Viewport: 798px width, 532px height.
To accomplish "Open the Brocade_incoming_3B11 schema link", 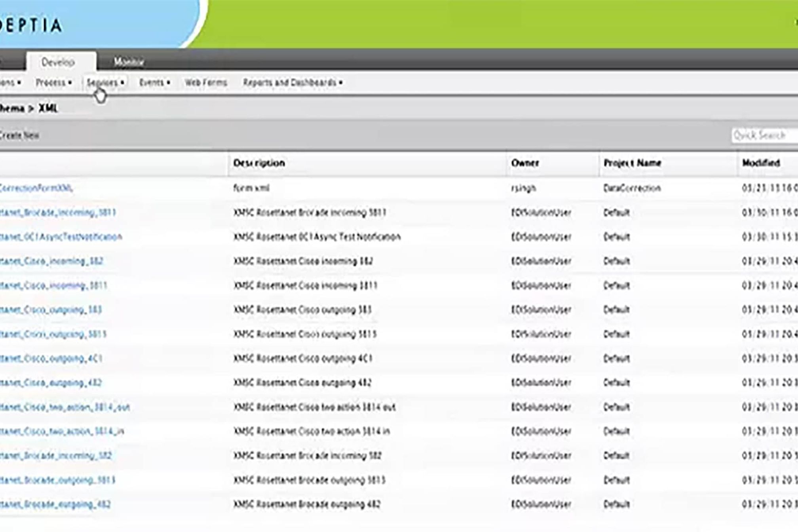I will coord(58,213).
